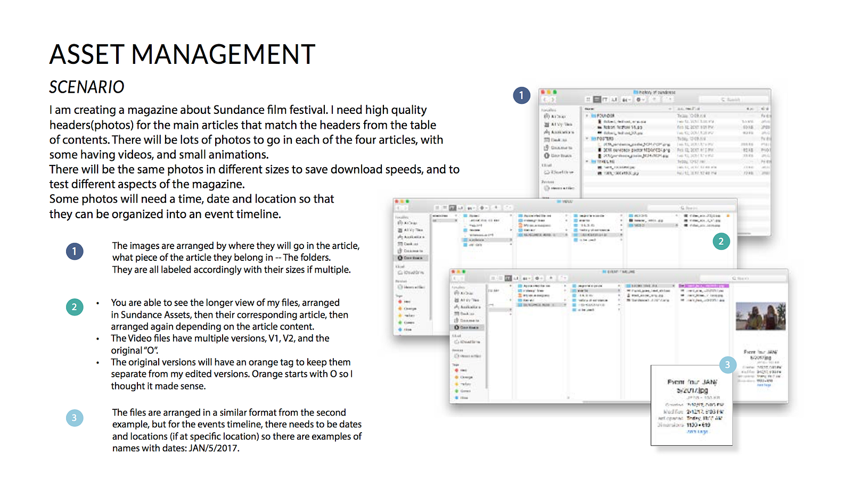The image size is (852, 504).
Task: Open Documents in EVENT TIMELINE window sidebar
Action: click(x=466, y=320)
